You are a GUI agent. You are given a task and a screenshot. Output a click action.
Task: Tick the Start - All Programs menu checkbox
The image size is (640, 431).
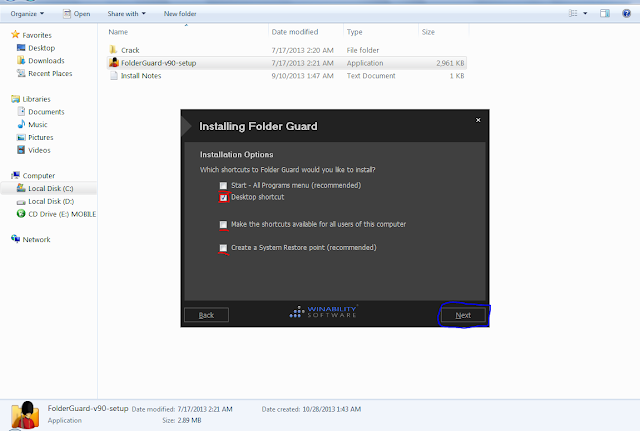click(223, 186)
